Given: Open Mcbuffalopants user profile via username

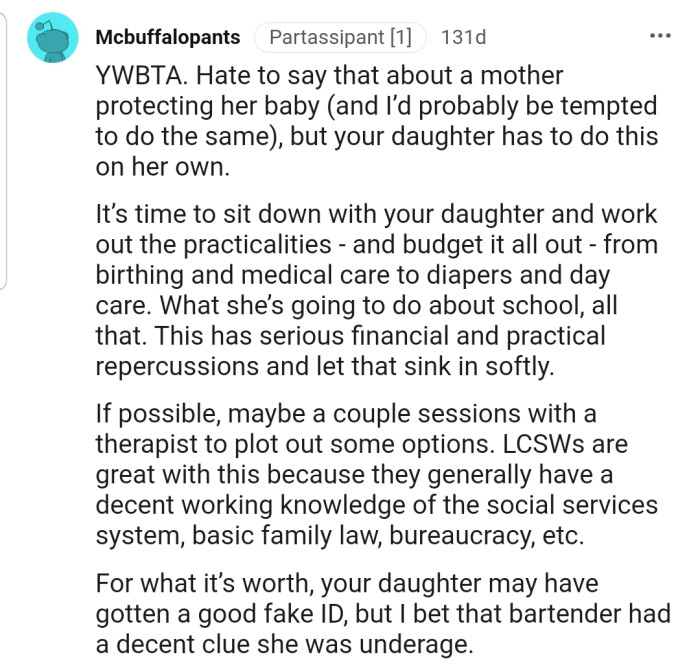Looking at the screenshot, I should tap(168, 38).
